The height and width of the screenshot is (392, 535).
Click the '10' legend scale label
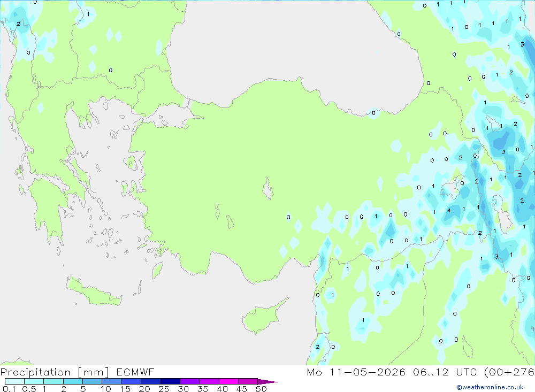click(106, 389)
